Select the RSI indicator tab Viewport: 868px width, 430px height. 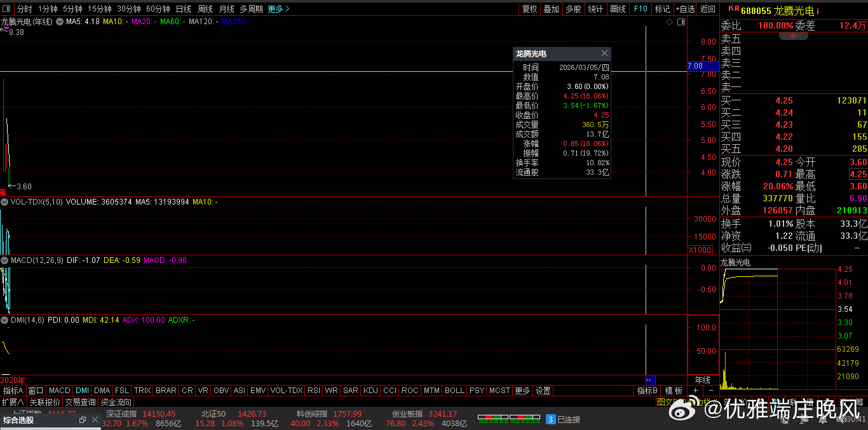tap(313, 391)
